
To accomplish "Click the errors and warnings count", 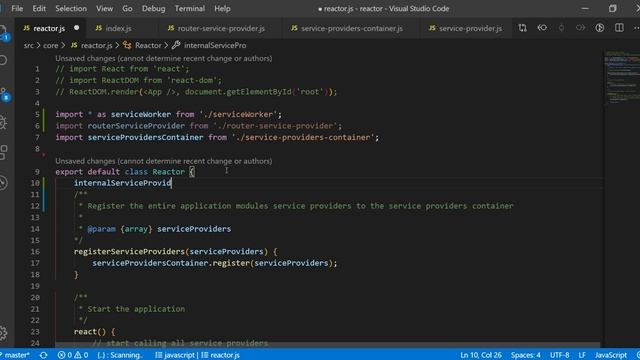I will click(73, 355).
